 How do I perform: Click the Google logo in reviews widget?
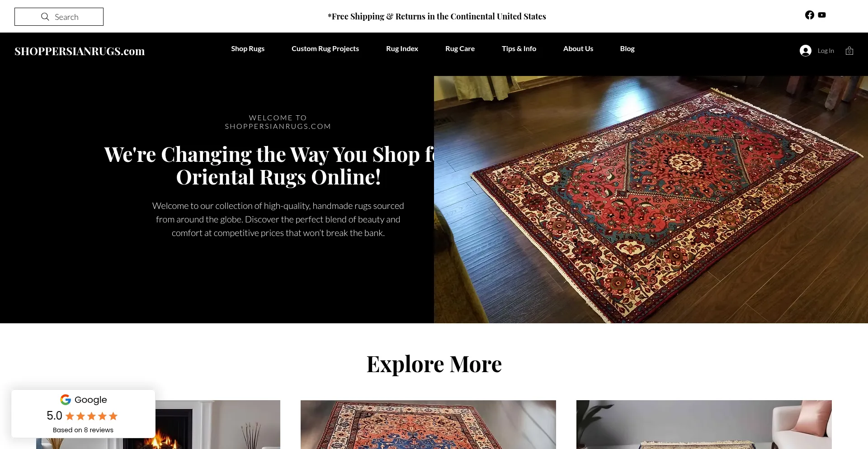tap(66, 400)
